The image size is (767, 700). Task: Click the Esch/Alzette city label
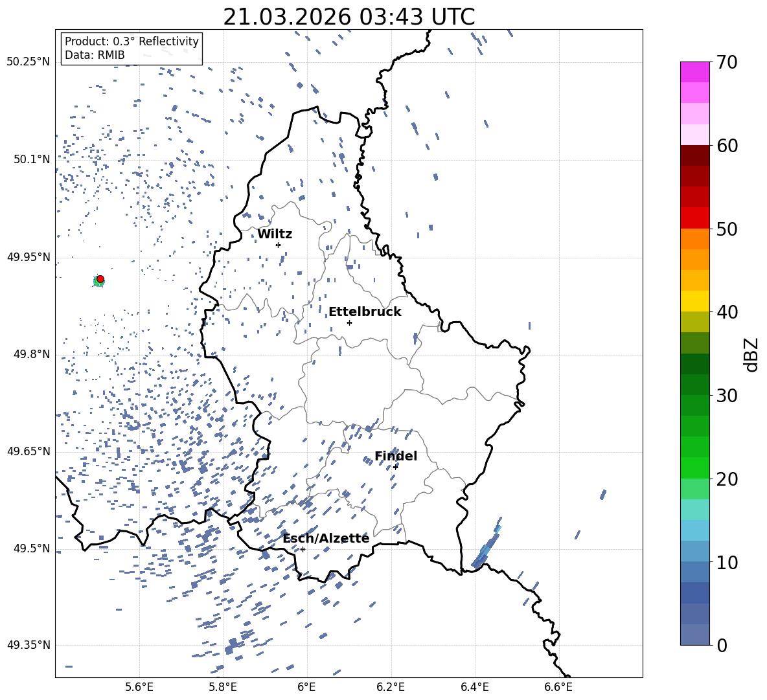(x=326, y=539)
